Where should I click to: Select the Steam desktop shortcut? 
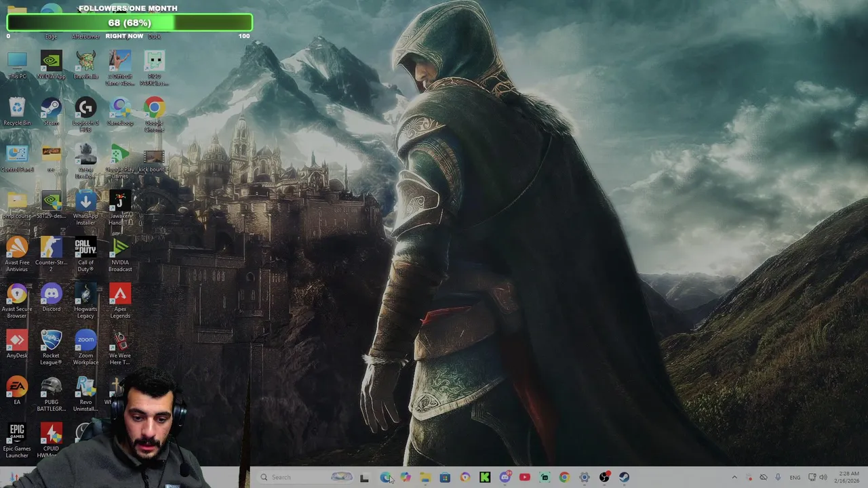click(x=51, y=112)
